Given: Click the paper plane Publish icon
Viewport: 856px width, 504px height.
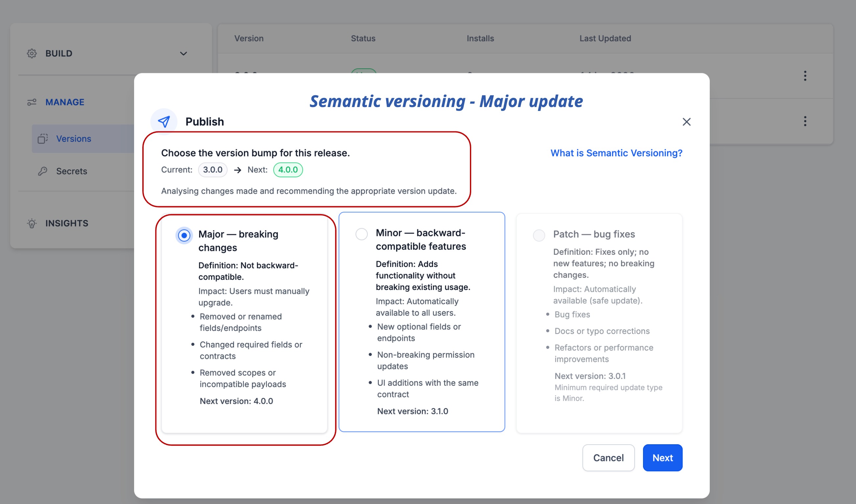Looking at the screenshot, I should tap(164, 121).
